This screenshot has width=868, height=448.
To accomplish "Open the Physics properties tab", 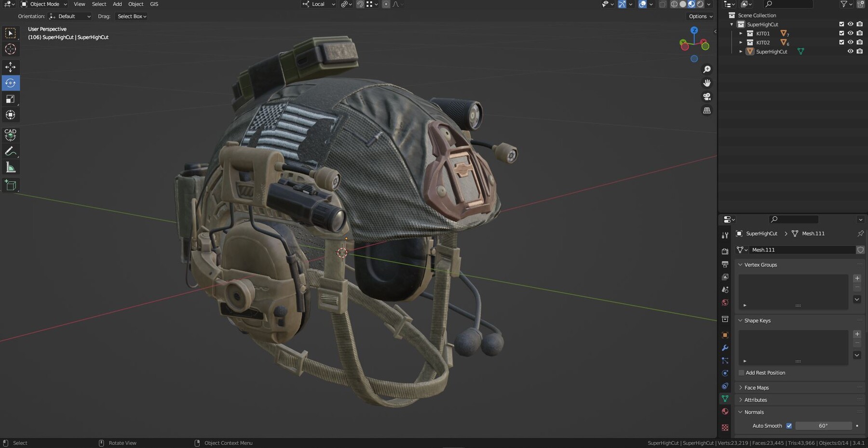I will click(725, 373).
